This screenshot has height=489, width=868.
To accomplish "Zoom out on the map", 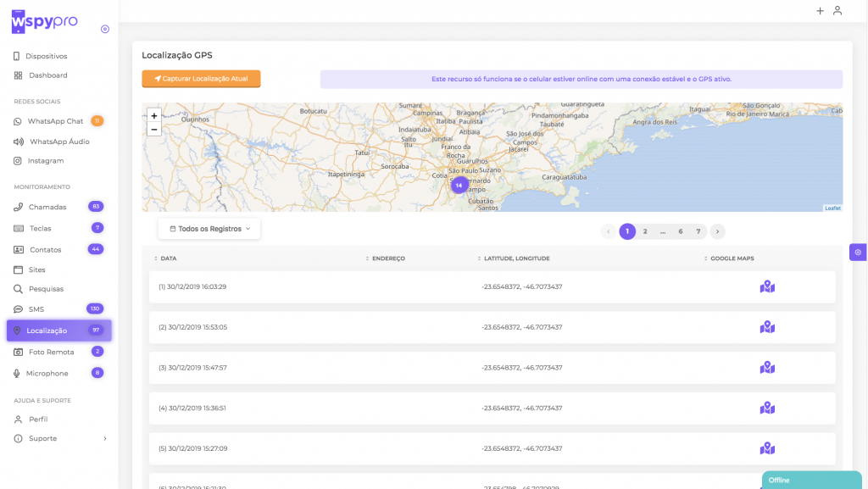I will pos(154,130).
